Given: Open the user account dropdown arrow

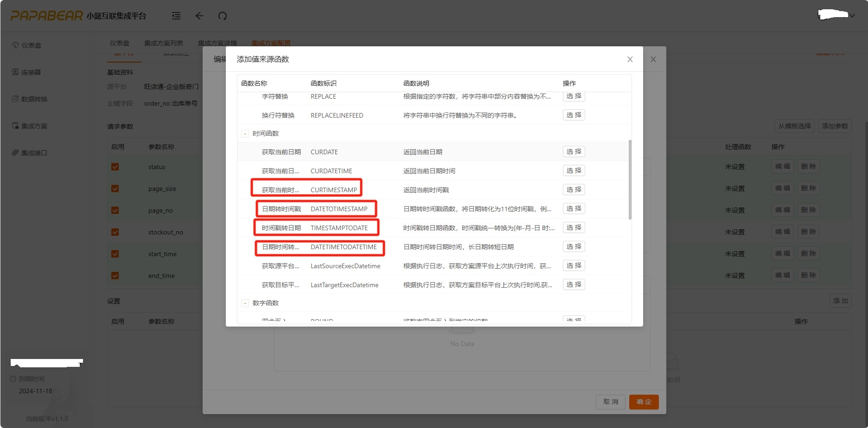Looking at the screenshot, I should pyautogui.click(x=852, y=15).
